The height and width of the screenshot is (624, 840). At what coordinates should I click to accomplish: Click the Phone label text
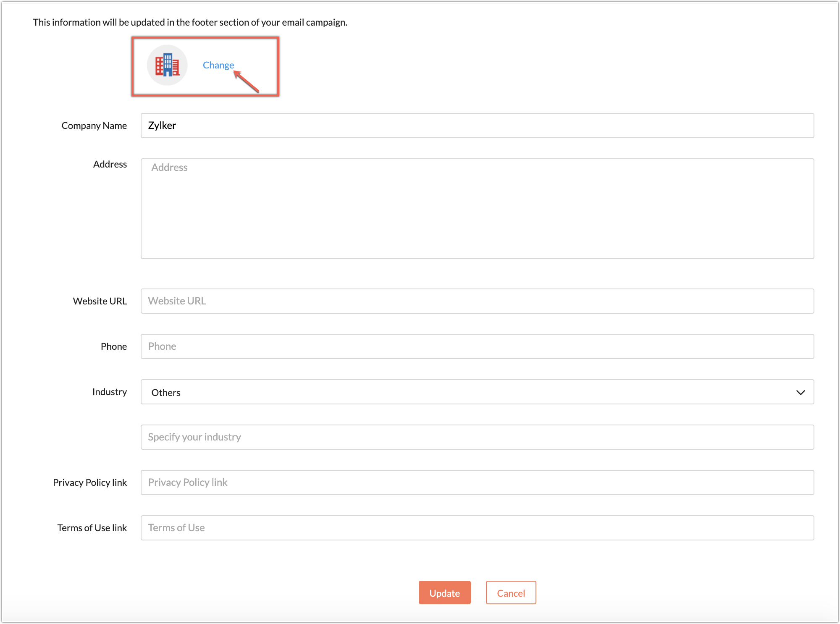point(114,346)
